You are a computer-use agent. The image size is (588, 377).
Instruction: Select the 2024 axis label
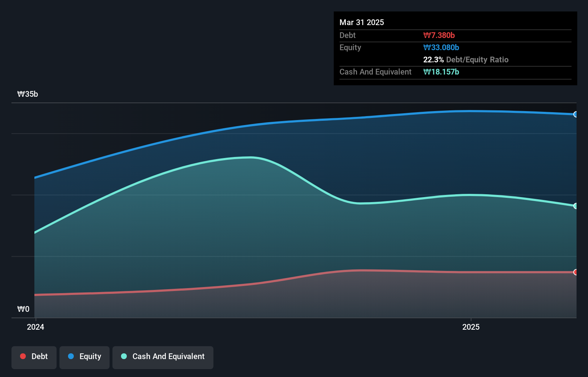pos(35,327)
